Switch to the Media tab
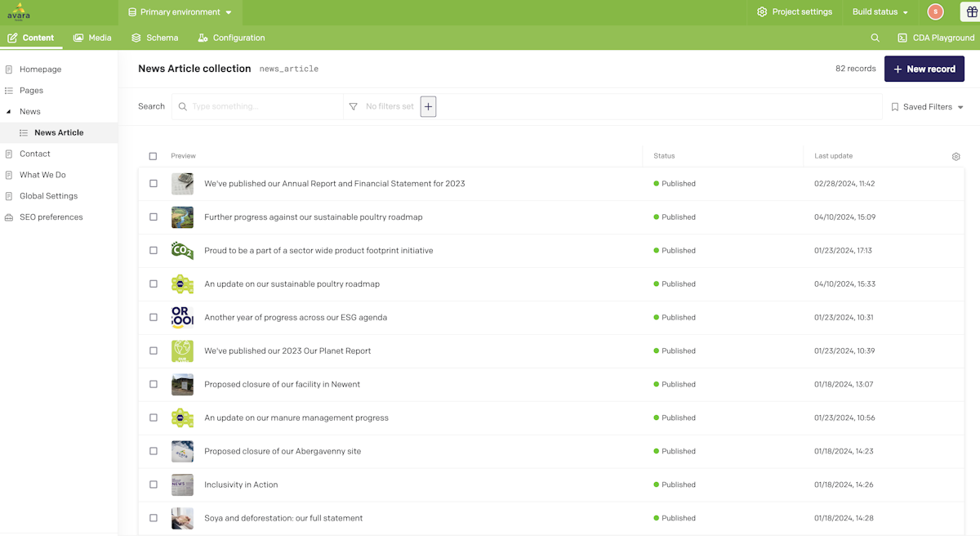 pyautogui.click(x=92, y=38)
